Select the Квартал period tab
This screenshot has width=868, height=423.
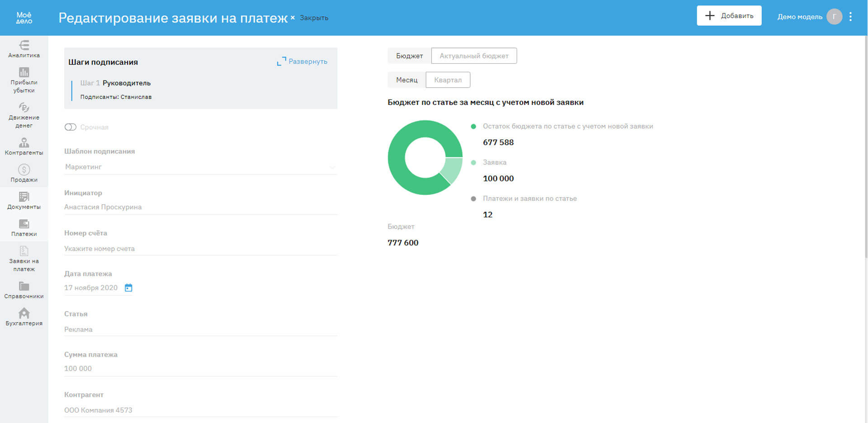[x=448, y=80]
